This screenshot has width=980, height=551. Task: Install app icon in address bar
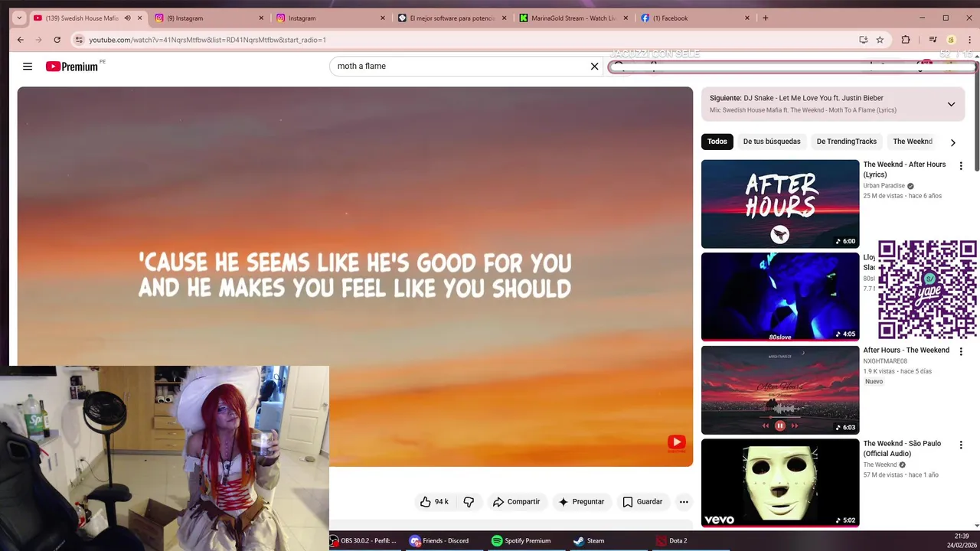[x=863, y=40]
